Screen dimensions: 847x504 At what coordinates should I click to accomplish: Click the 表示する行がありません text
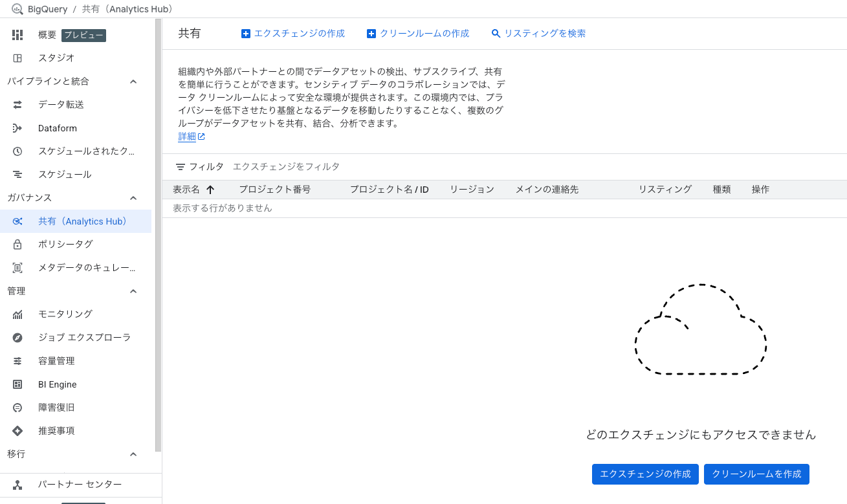[x=223, y=208]
